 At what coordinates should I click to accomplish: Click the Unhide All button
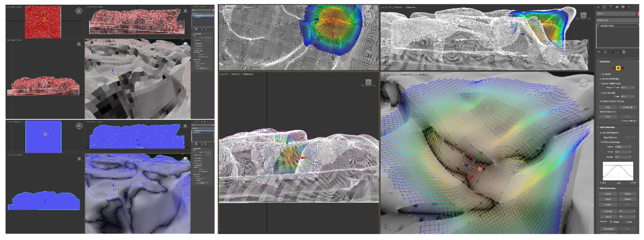(628, 107)
